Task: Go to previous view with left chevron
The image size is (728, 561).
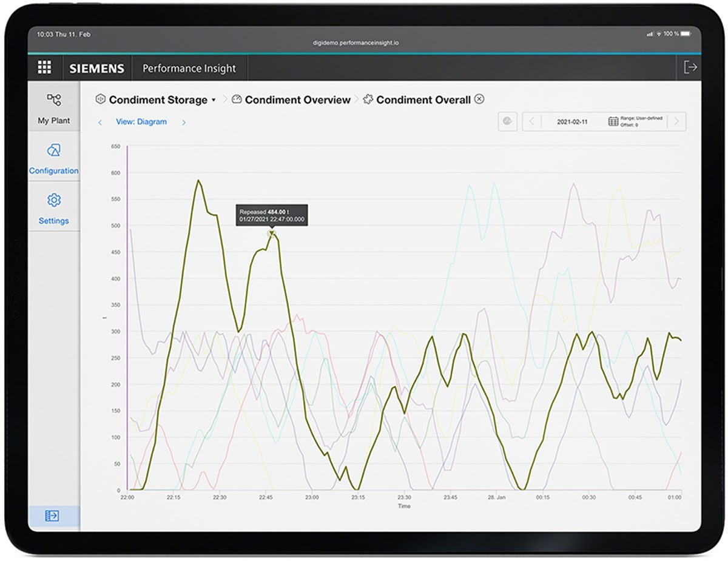Action: 100,123
